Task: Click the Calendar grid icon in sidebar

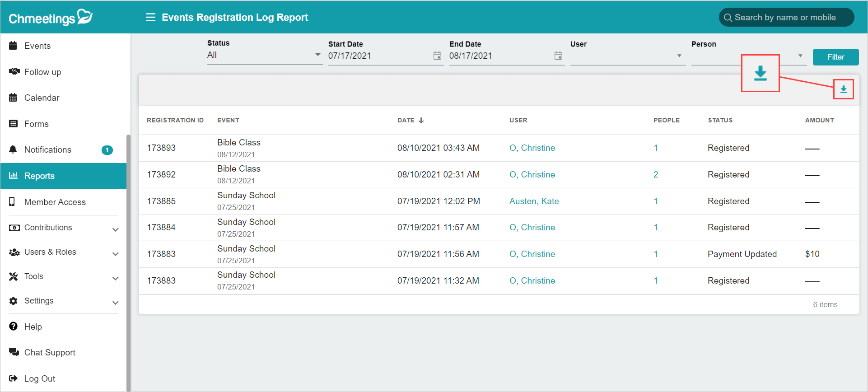Action: tap(13, 98)
